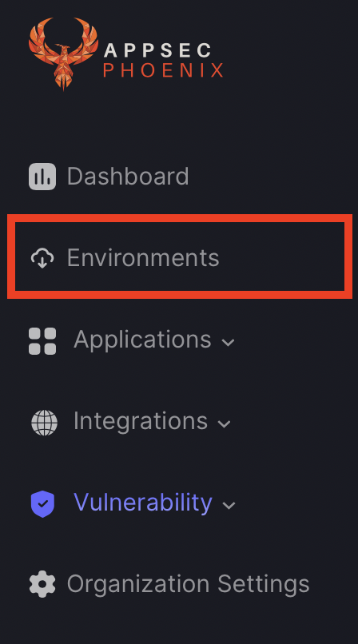Image resolution: width=358 pixels, height=644 pixels.
Task: Click the Applications four-squares grid icon
Action: [x=42, y=341]
